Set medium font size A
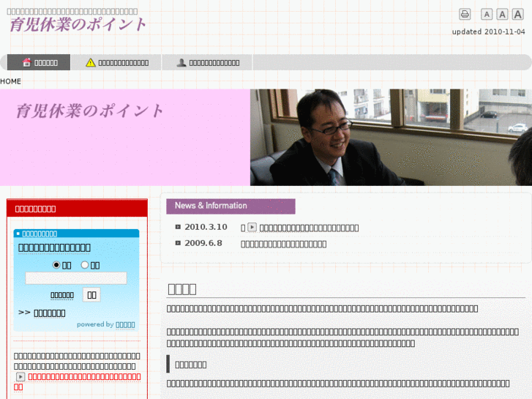Image resolution: width=532 pixels, height=399 pixels. [x=502, y=14]
